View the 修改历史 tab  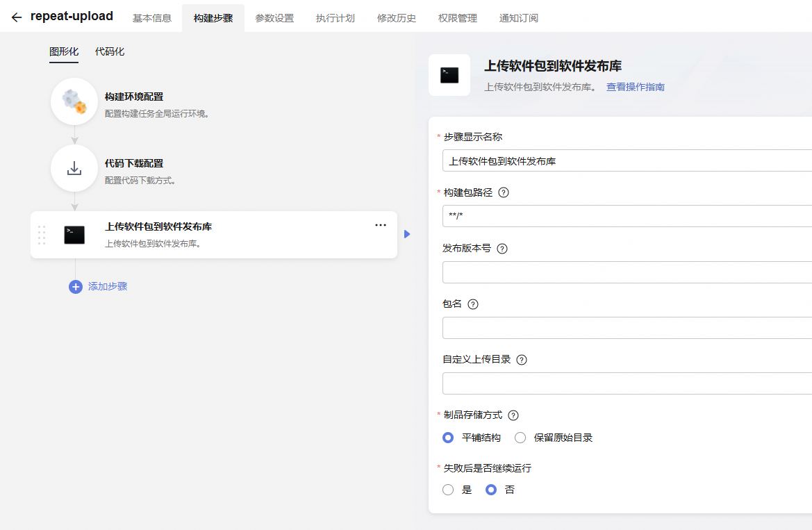(397, 18)
